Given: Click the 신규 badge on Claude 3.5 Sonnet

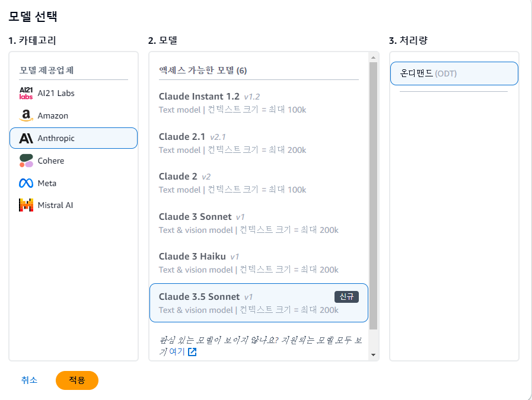Looking at the screenshot, I should pyautogui.click(x=346, y=297).
